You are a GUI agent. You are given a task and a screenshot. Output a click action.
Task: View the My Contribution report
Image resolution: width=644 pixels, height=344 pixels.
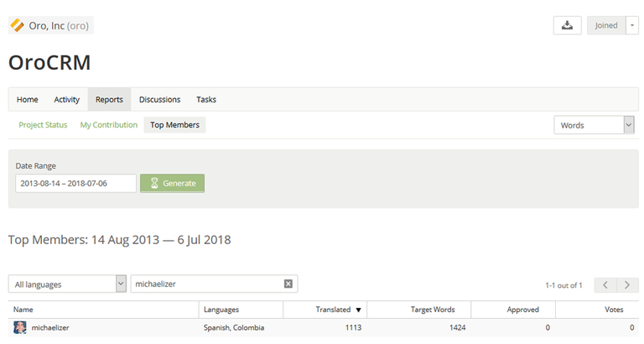pyautogui.click(x=109, y=125)
